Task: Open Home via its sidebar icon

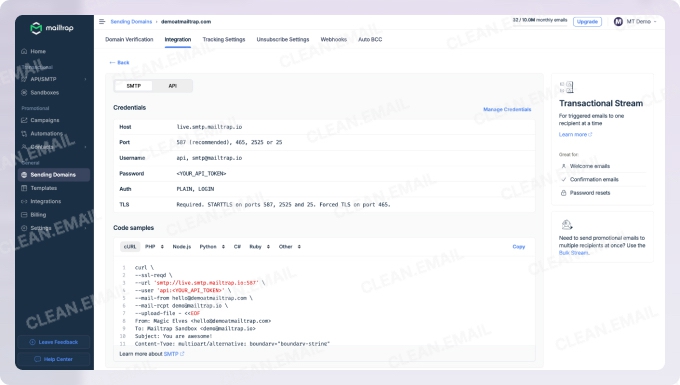Action: coord(24,51)
